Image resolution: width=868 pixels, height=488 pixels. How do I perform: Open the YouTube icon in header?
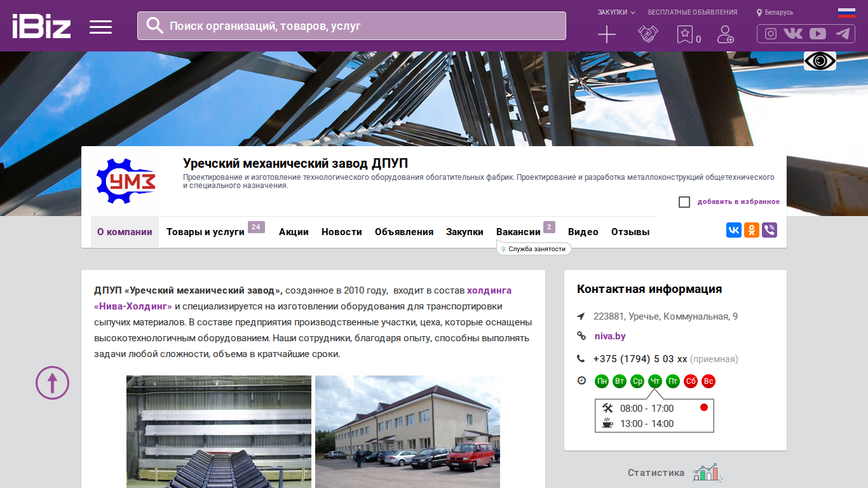click(818, 34)
